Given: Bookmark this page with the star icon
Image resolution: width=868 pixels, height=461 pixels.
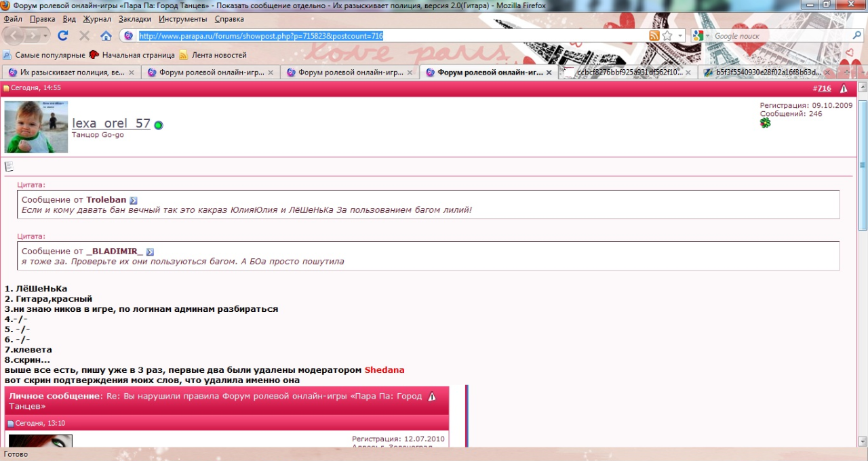Looking at the screenshot, I should click(667, 36).
